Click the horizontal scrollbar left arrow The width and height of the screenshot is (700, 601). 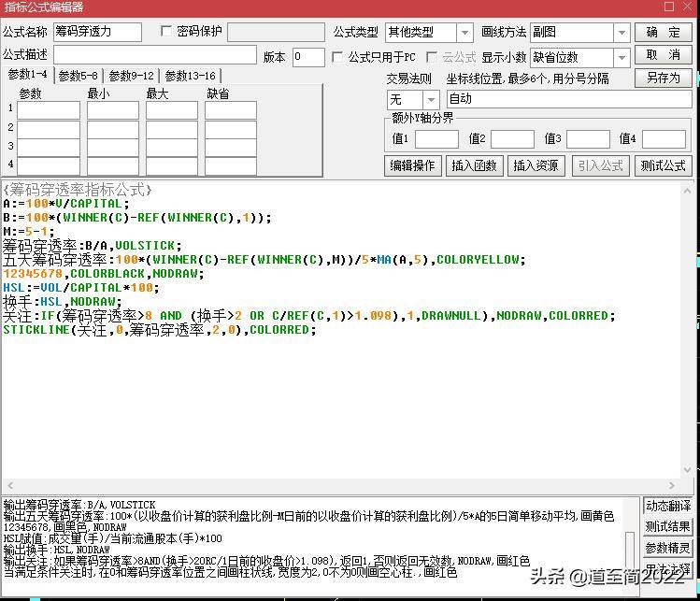10,485
